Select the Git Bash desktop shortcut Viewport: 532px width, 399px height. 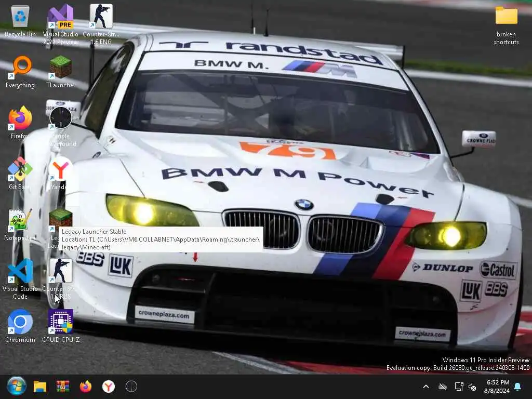[x=20, y=173]
